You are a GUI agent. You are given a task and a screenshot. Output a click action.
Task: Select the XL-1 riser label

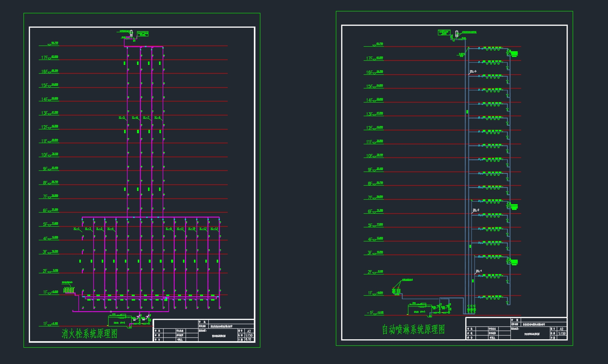(x=76, y=229)
